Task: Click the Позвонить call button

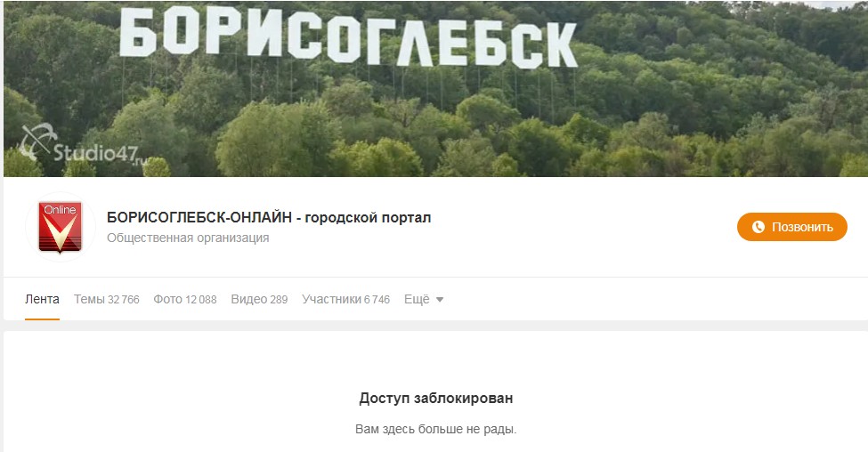Action: coord(792,227)
